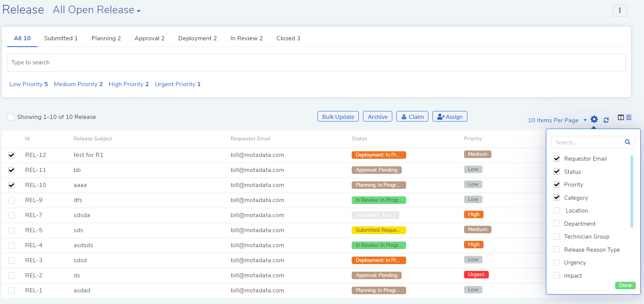This screenshot has width=644, height=304.
Task: Enable the Urgency column checkbox
Action: [557, 263]
